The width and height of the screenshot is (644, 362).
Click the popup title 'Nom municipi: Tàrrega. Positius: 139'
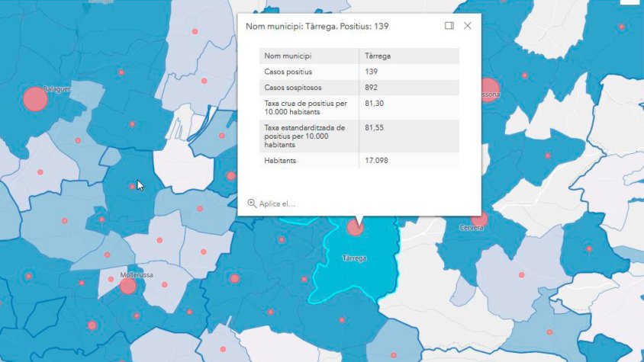click(x=317, y=26)
